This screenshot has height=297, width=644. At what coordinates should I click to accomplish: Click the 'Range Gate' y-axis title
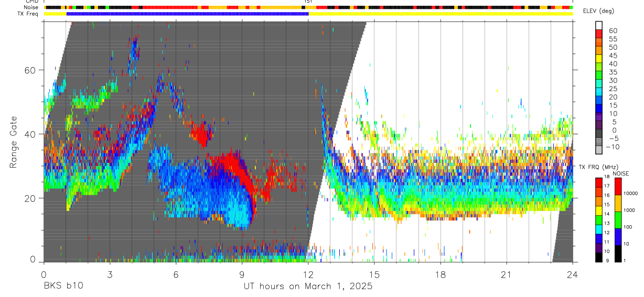pos(14,142)
